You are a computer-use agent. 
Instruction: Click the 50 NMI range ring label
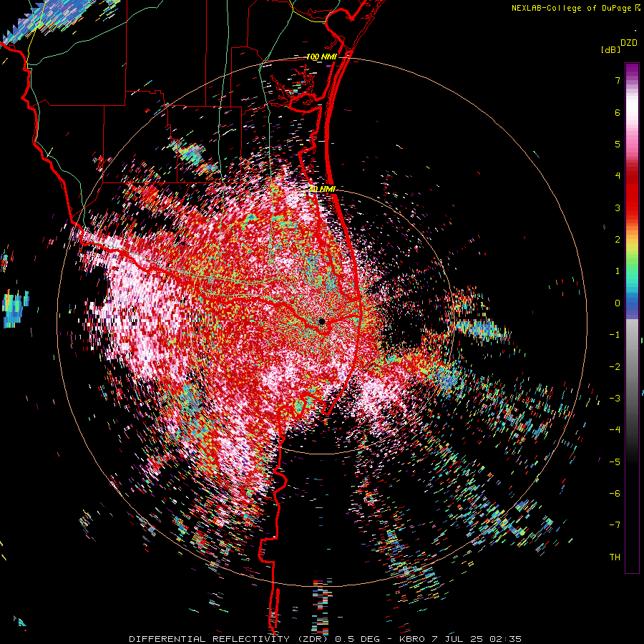322,189
